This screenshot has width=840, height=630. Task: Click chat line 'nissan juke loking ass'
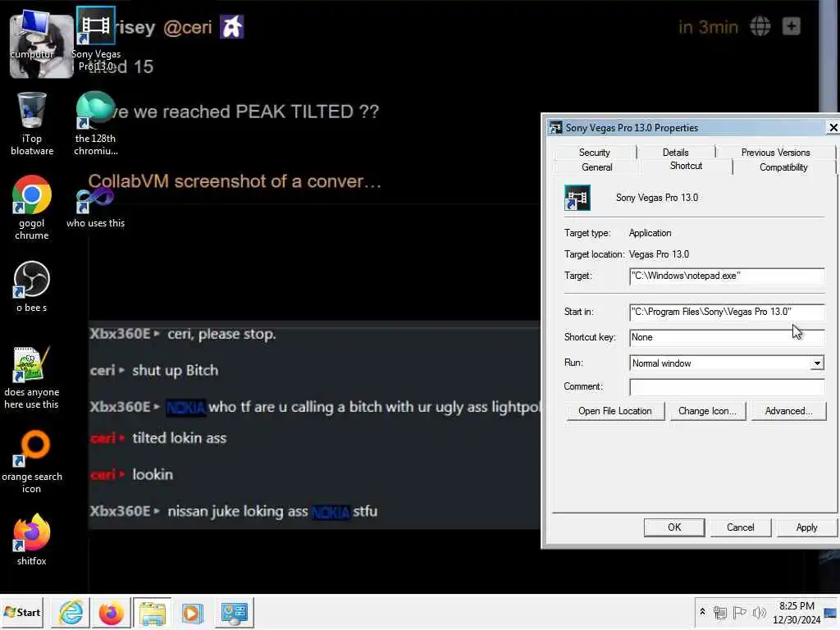[x=238, y=511]
